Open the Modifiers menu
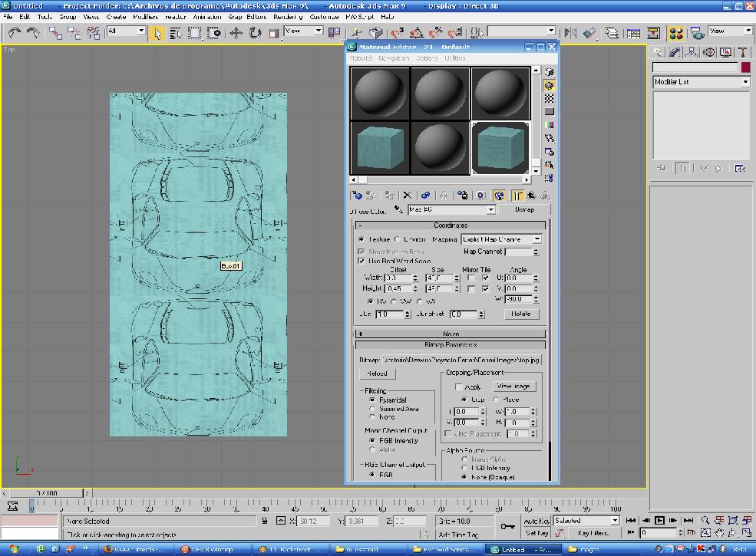 point(145,16)
